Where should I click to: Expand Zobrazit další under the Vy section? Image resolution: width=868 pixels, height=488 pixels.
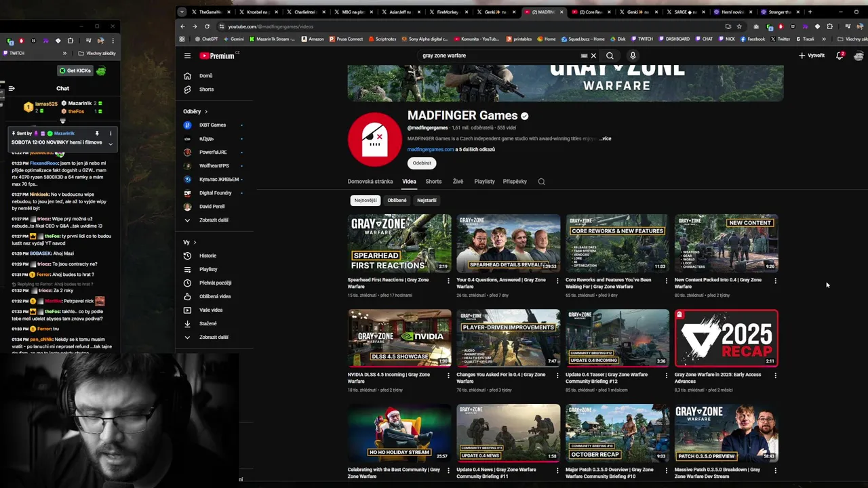[213, 337]
